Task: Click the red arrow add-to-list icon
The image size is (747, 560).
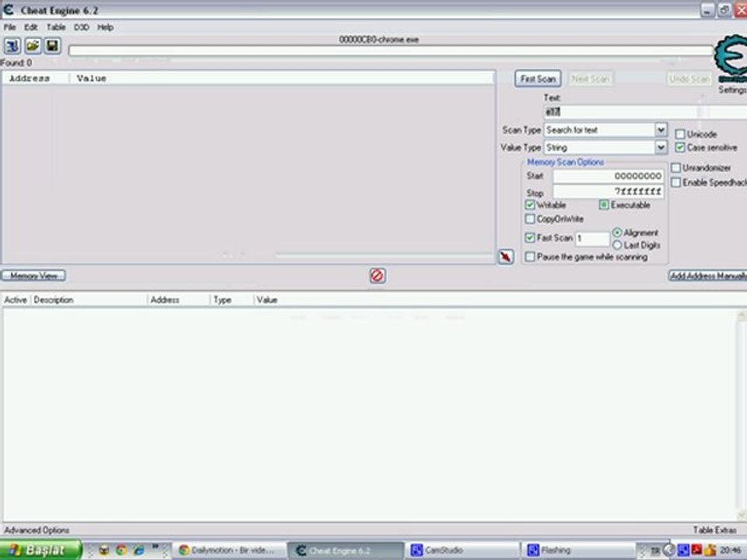Action: [x=506, y=257]
